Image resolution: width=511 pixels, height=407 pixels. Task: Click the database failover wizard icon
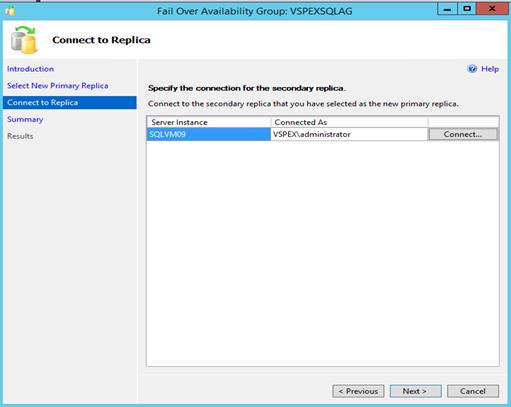coord(24,40)
